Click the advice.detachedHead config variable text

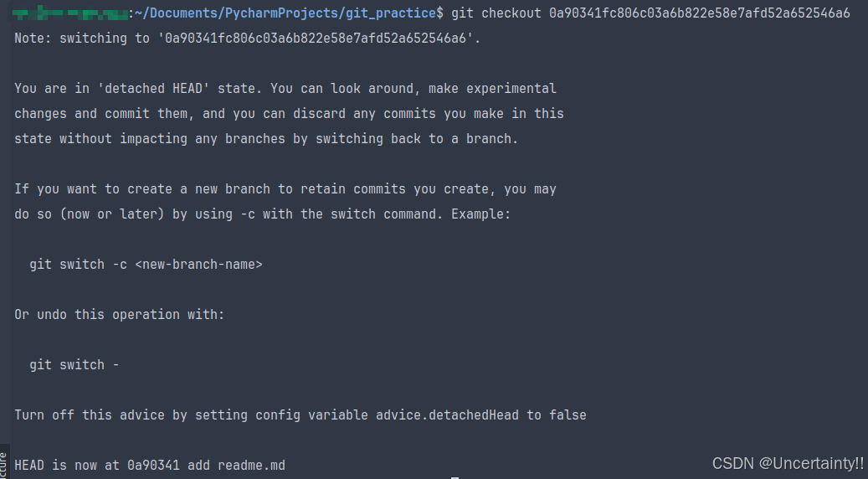[x=447, y=415]
